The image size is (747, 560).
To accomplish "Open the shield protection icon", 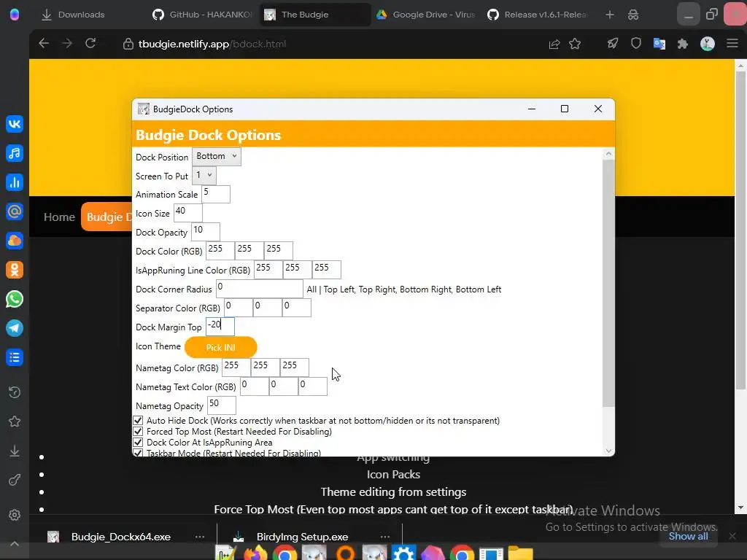I will coord(636,44).
